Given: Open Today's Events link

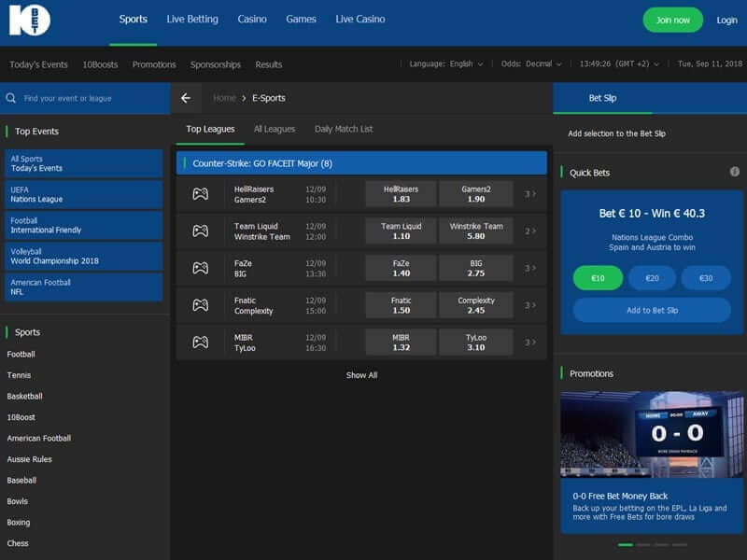Looking at the screenshot, I should [38, 64].
